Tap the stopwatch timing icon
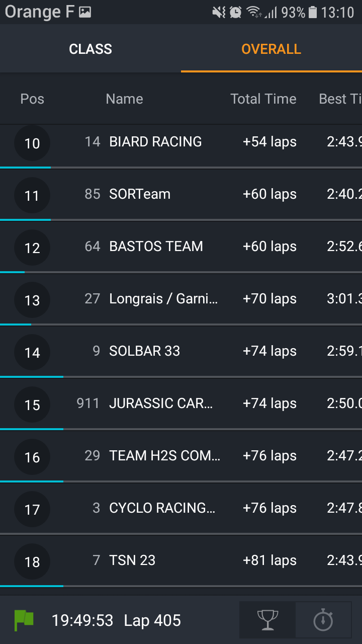Screen dimensions: 362x644 [323, 620]
